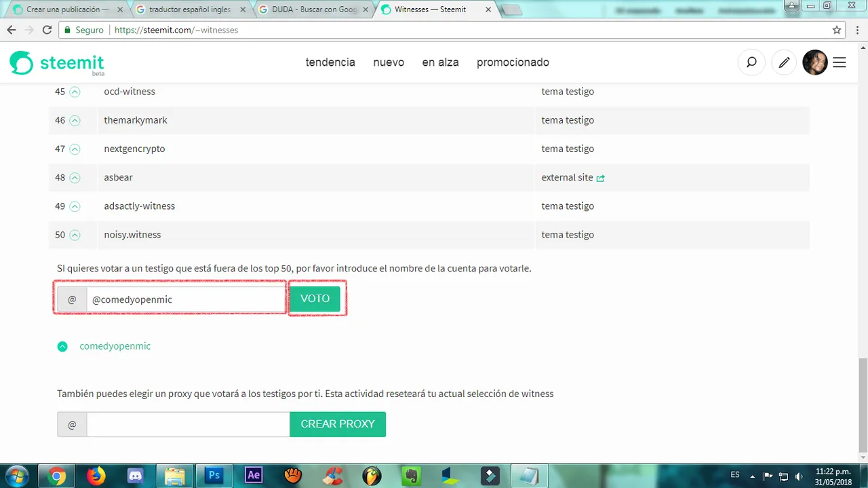
Task: Reload the page in Chrome
Action: (x=47, y=30)
